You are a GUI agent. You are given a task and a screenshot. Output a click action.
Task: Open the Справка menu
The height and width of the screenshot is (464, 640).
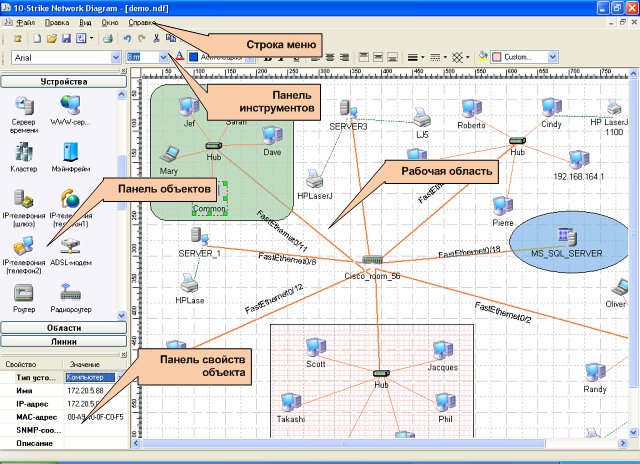tap(144, 21)
